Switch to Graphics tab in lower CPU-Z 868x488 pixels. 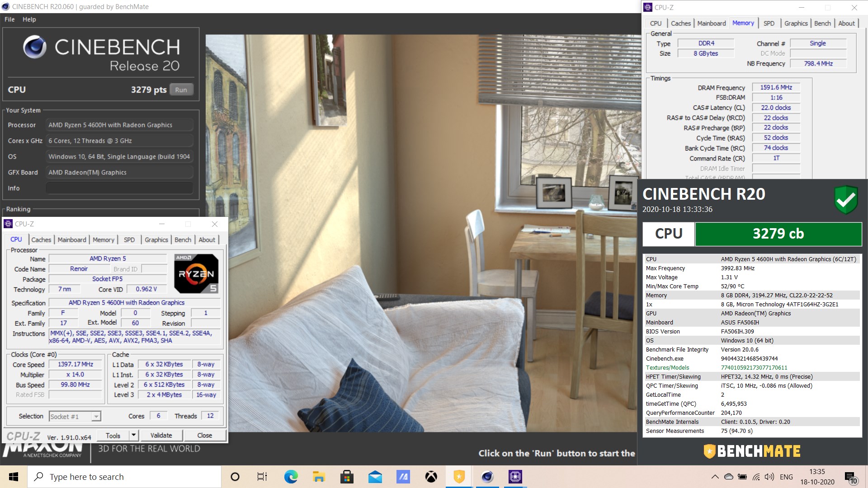[x=156, y=239]
